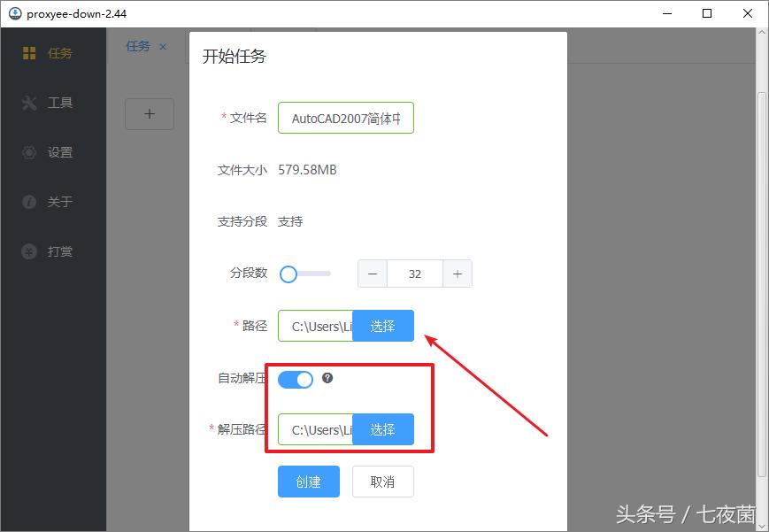
Task: Click 选择 button next to 解压路径 extract path
Action: click(x=384, y=429)
